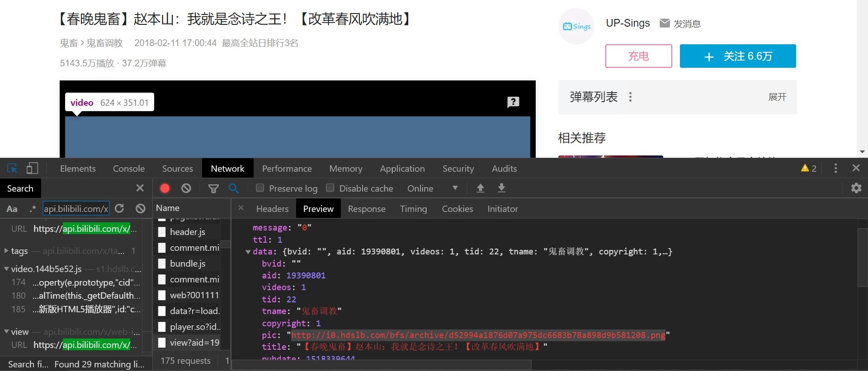The image size is (868, 371).
Task: Click the pic URL in preview
Action: (x=478, y=335)
